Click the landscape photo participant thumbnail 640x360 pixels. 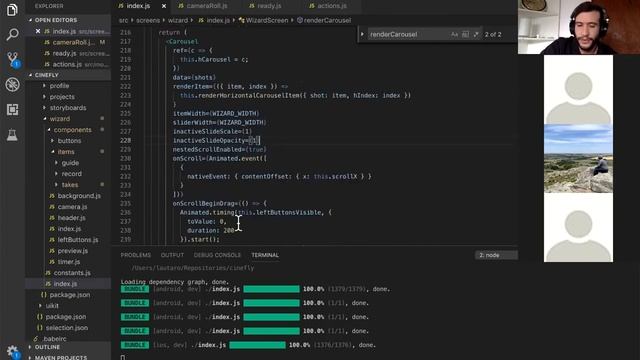click(x=578, y=158)
